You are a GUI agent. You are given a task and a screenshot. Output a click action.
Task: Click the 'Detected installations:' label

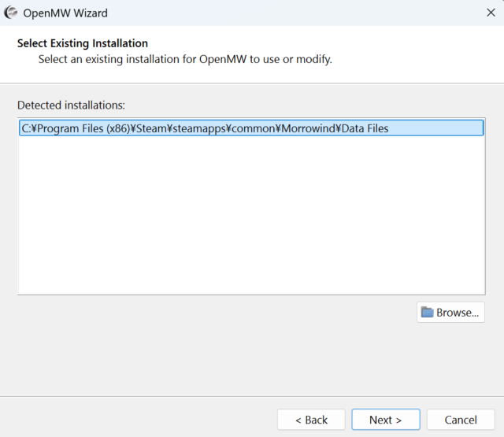coord(71,105)
